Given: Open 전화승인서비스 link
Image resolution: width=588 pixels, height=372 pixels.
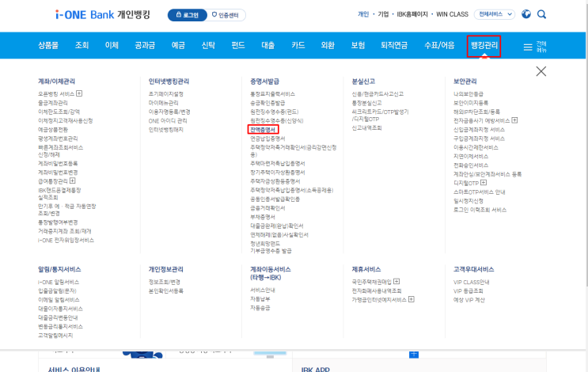Looking at the screenshot, I should coord(471,165).
